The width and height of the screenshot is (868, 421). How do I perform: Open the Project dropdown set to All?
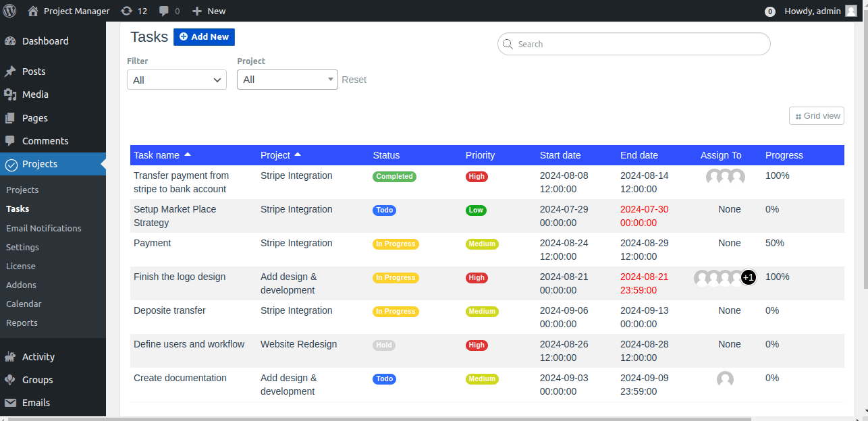tap(288, 80)
